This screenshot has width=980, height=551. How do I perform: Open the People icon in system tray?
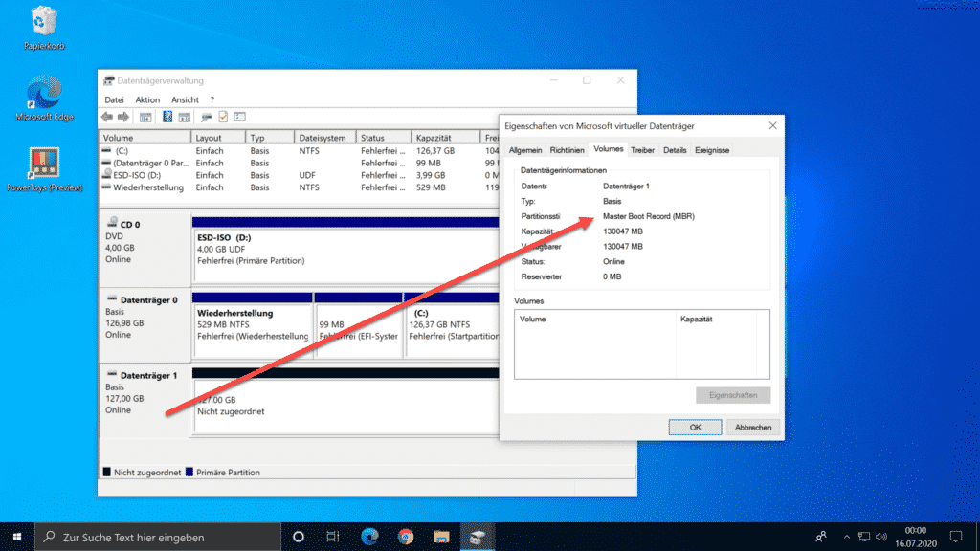coord(821,537)
